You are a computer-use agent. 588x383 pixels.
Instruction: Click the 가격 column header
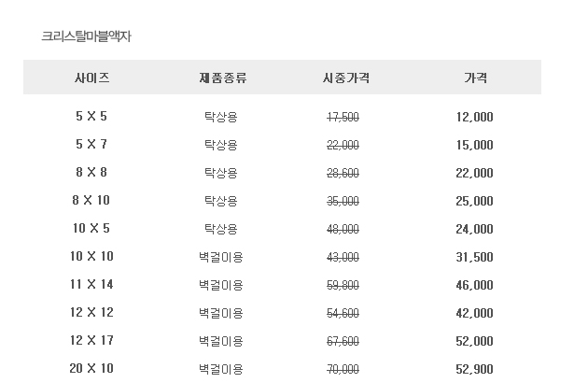coord(475,78)
